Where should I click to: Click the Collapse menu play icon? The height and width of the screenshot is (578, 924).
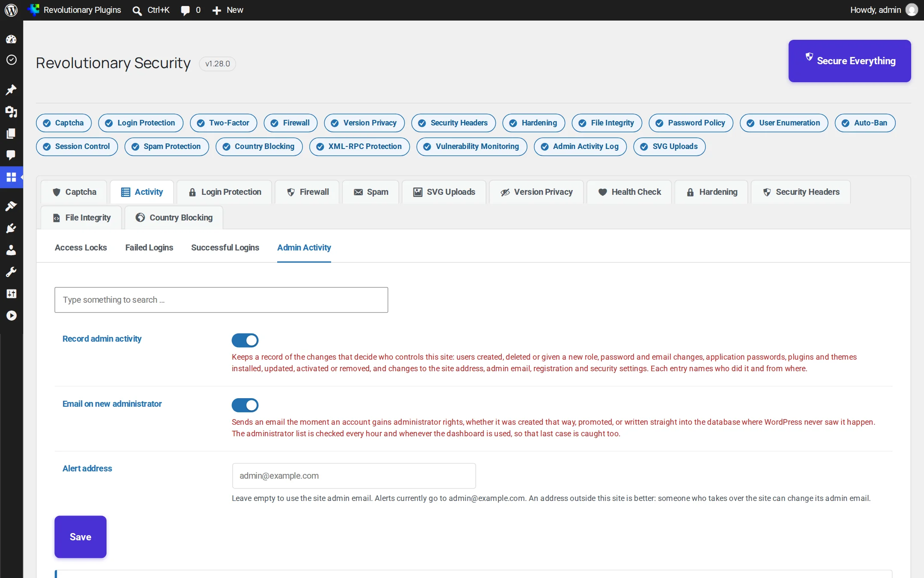(11, 316)
